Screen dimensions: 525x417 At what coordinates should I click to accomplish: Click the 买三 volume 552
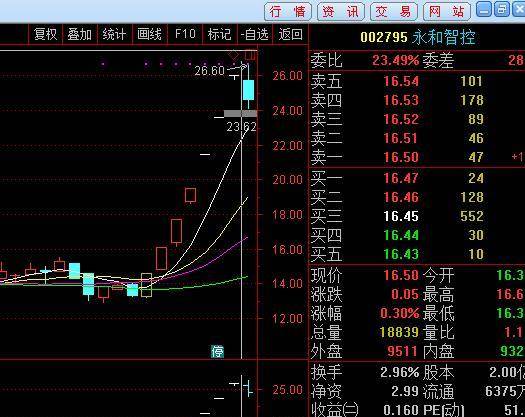[472, 216]
